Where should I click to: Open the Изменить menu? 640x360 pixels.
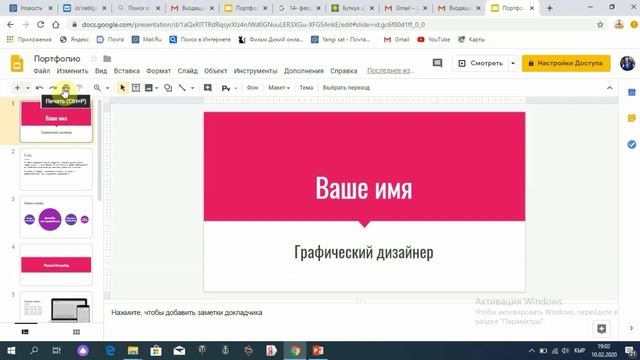(x=72, y=71)
